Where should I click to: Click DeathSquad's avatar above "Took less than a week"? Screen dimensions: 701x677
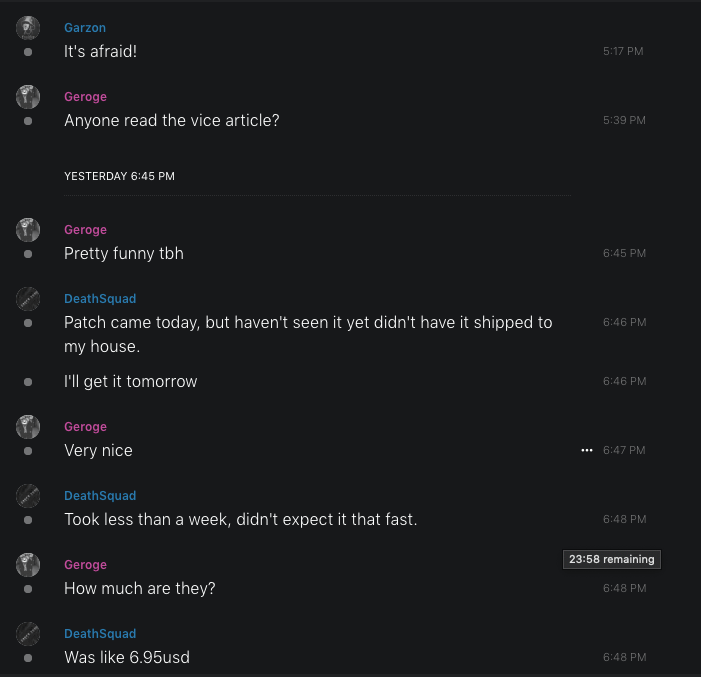coord(28,496)
